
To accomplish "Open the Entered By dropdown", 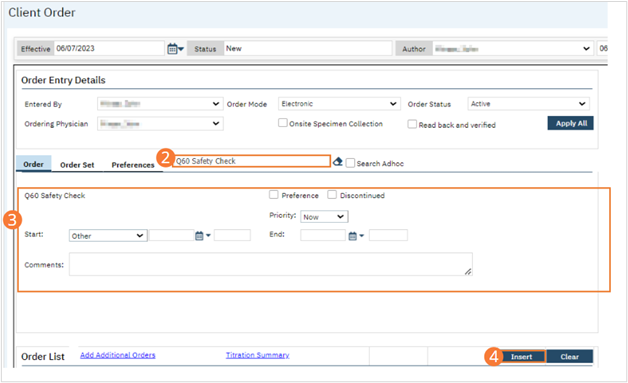I will pyautogui.click(x=160, y=104).
